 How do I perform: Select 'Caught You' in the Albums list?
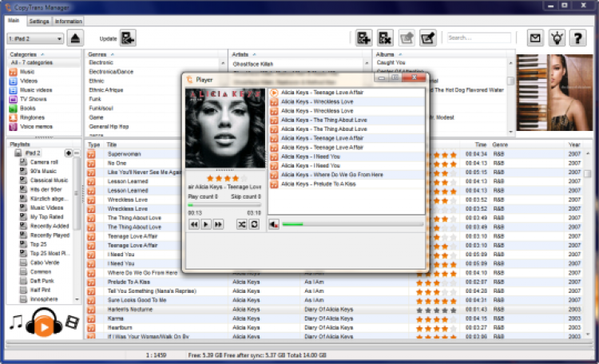click(x=391, y=62)
